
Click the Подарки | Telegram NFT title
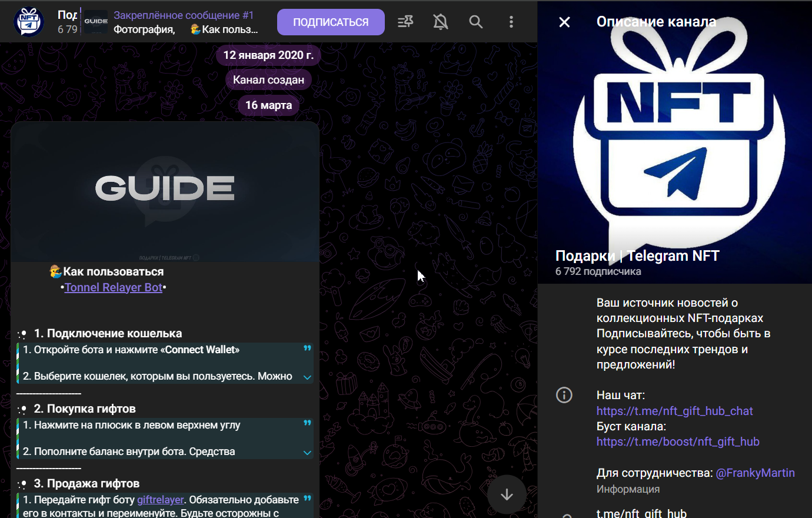637,255
